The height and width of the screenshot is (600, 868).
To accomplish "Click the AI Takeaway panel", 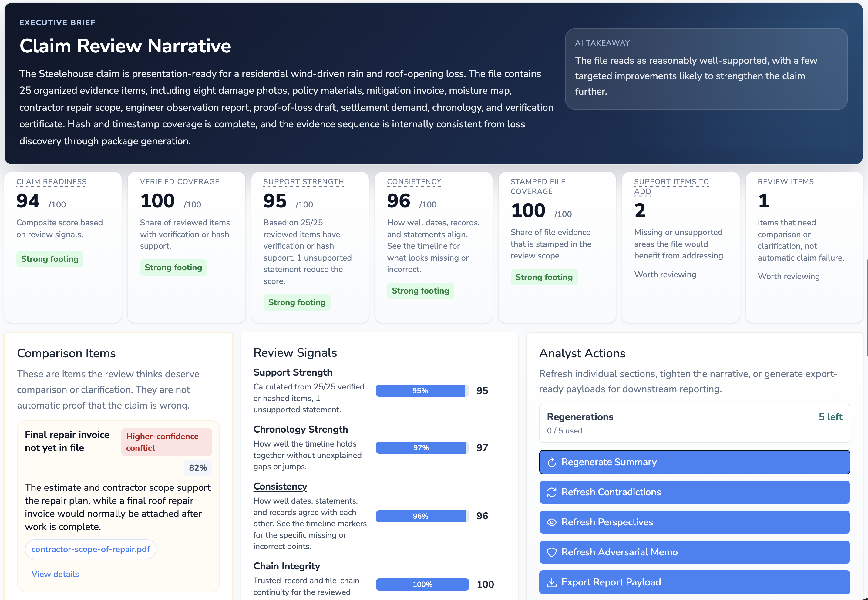I will click(706, 69).
